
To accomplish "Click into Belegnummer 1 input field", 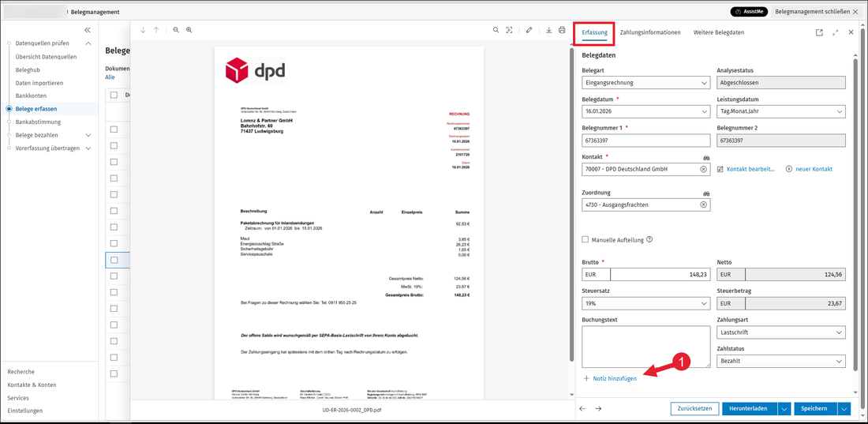I will pos(646,141).
